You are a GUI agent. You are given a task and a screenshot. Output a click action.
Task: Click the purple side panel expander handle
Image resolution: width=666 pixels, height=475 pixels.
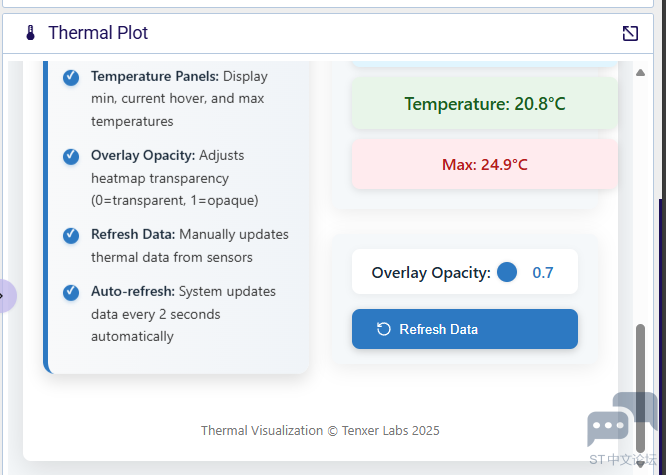point(6,296)
